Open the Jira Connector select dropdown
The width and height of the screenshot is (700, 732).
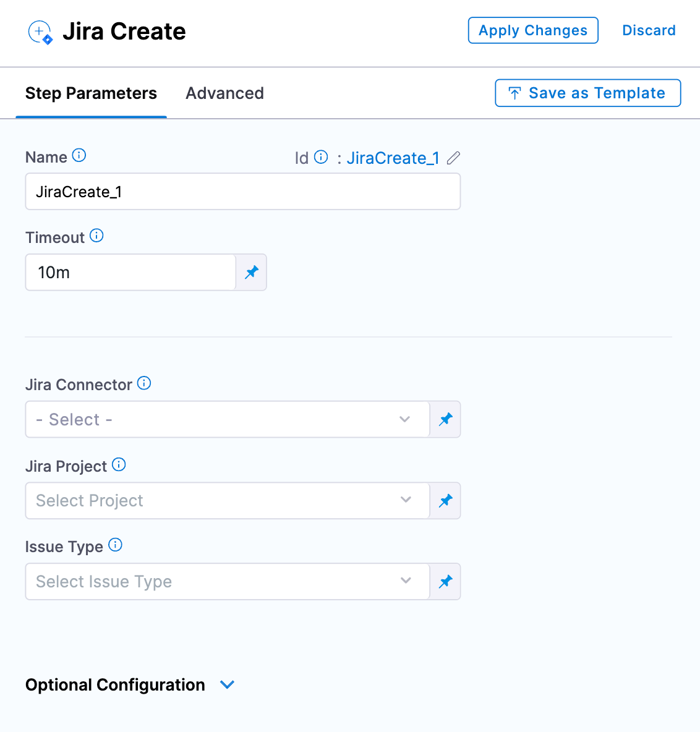point(227,420)
